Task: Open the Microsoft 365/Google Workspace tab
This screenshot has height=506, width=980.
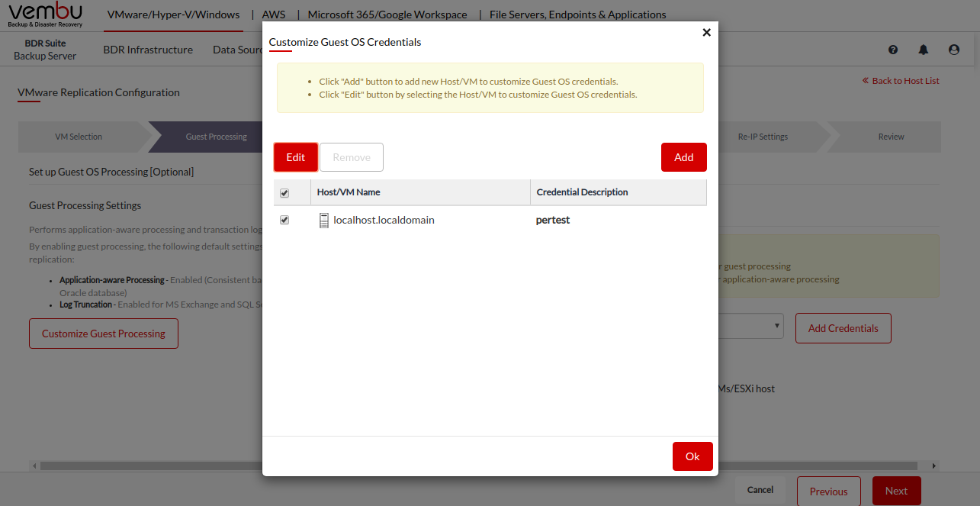Action: (x=387, y=15)
